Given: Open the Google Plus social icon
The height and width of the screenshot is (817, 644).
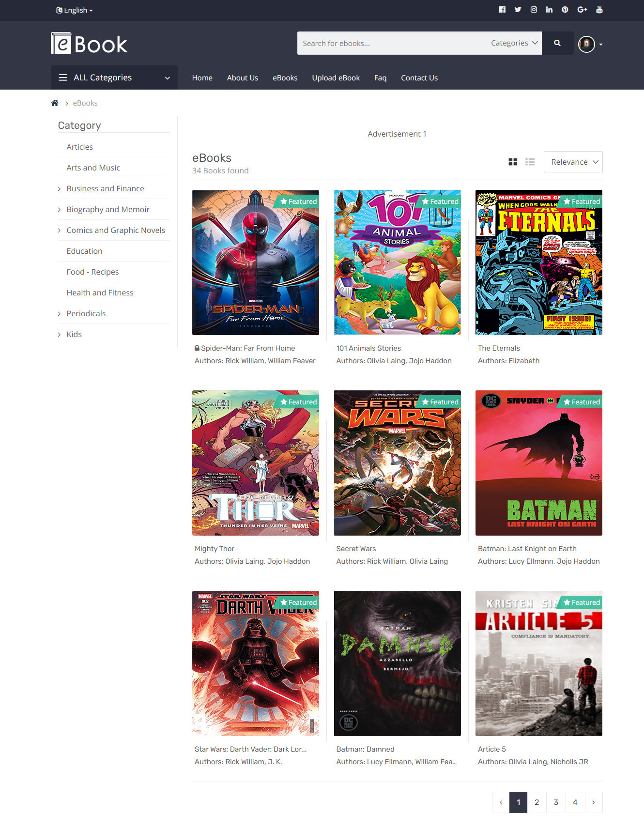Looking at the screenshot, I should pyautogui.click(x=582, y=10).
